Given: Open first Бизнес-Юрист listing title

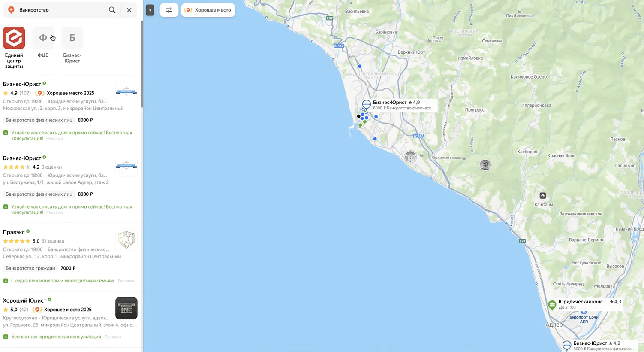Looking at the screenshot, I should [22, 84].
